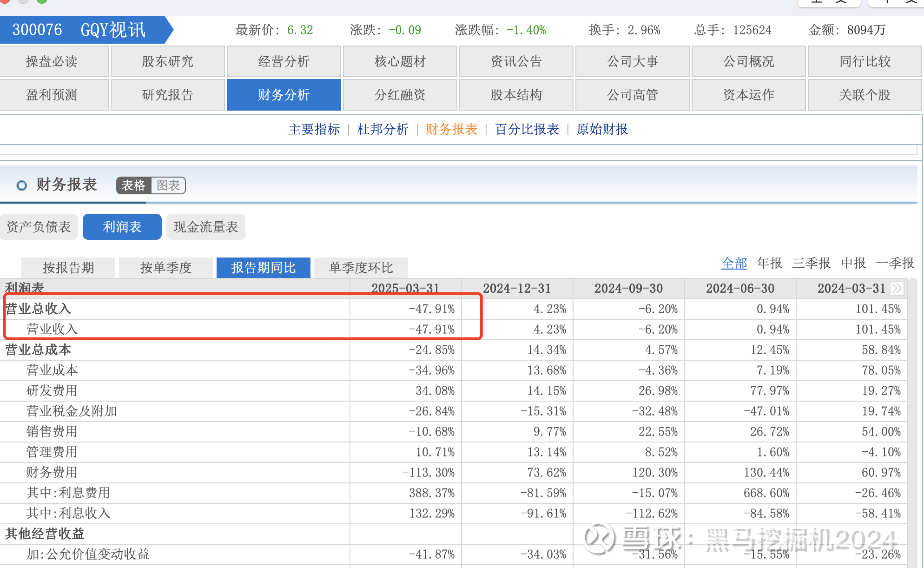Click the 2024-06-30 column header
924x568 pixels.
740,288
